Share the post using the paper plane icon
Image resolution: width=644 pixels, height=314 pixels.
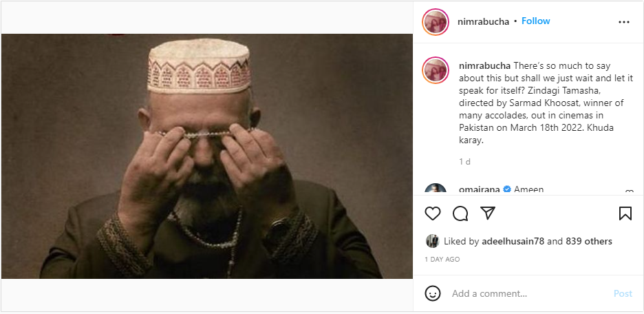pyautogui.click(x=487, y=213)
